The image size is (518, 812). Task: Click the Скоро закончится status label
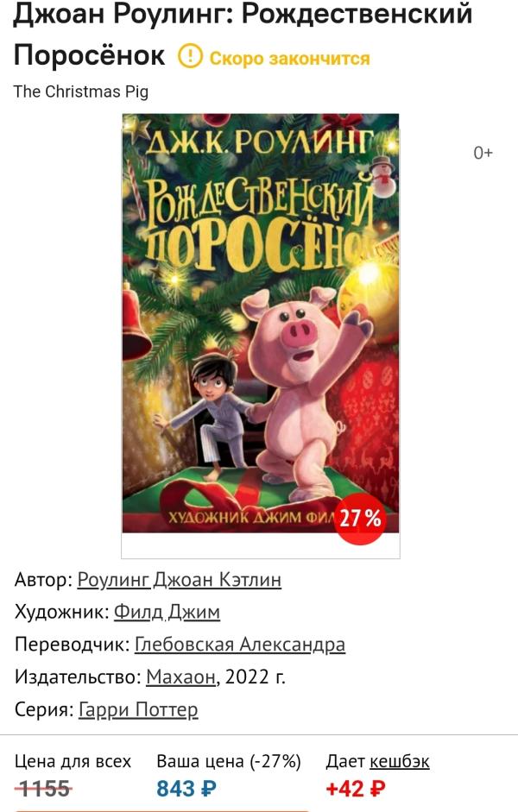pyautogui.click(x=289, y=59)
